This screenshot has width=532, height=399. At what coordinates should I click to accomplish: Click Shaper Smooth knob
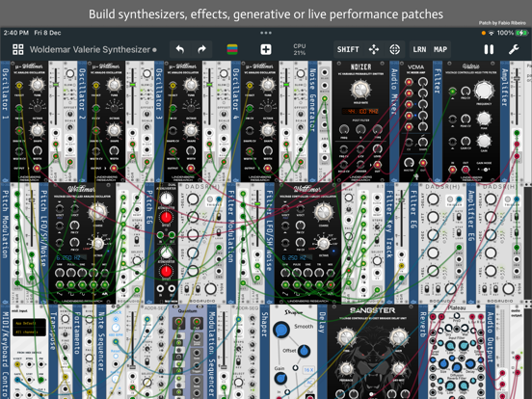pos(281,329)
